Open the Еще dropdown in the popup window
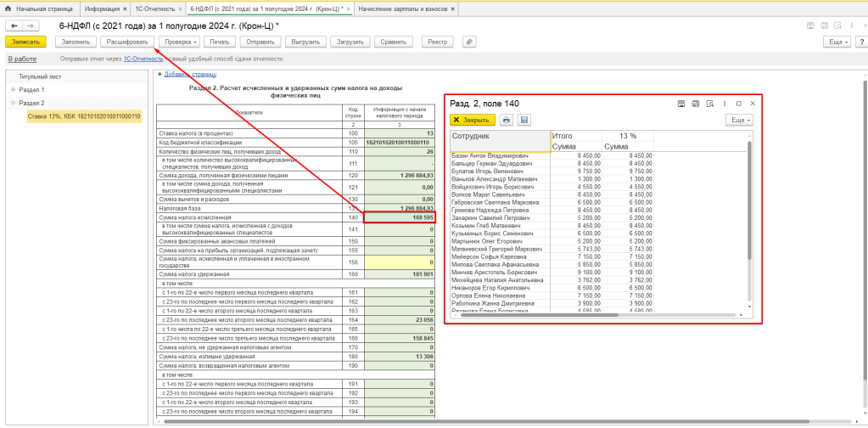This screenshot has height=428, width=868. point(739,121)
